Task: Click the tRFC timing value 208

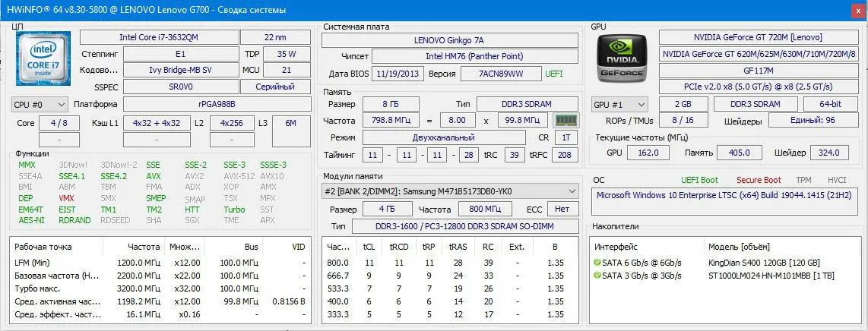Action: click(565, 155)
